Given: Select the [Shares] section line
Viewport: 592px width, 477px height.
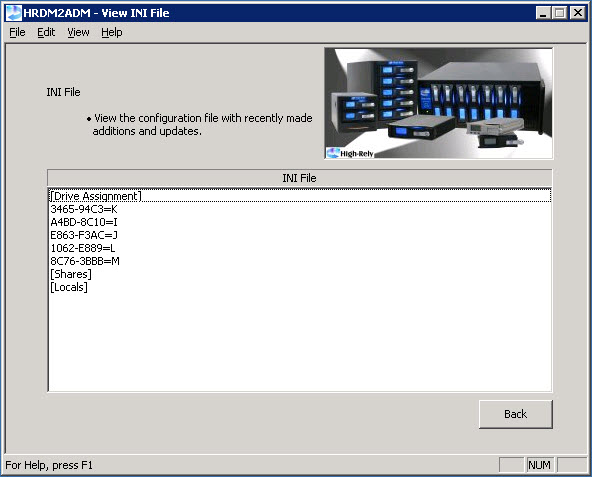Looking at the screenshot, I should (x=300, y=274).
